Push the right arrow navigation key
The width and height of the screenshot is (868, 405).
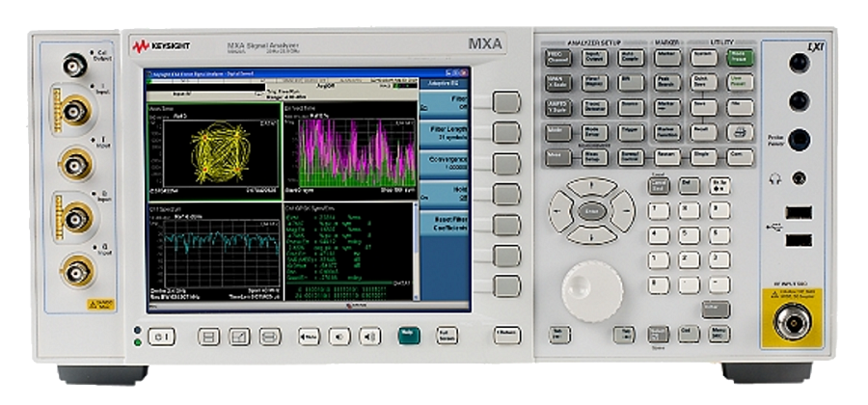(624, 211)
